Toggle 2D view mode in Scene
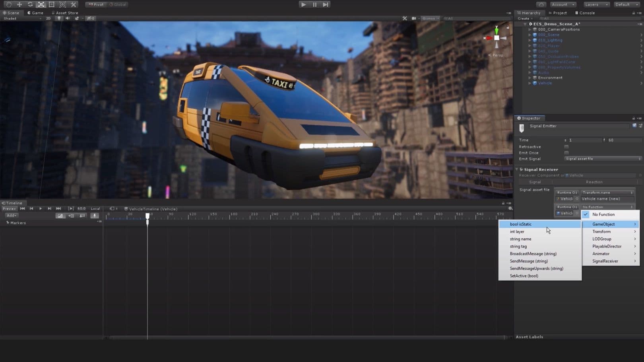The height and width of the screenshot is (362, 644). (48, 18)
